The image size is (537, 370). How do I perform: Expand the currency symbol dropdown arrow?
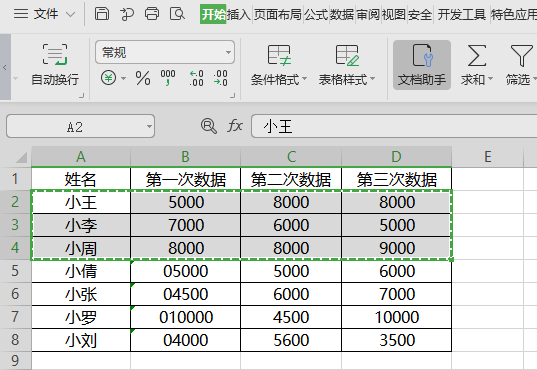(x=123, y=78)
